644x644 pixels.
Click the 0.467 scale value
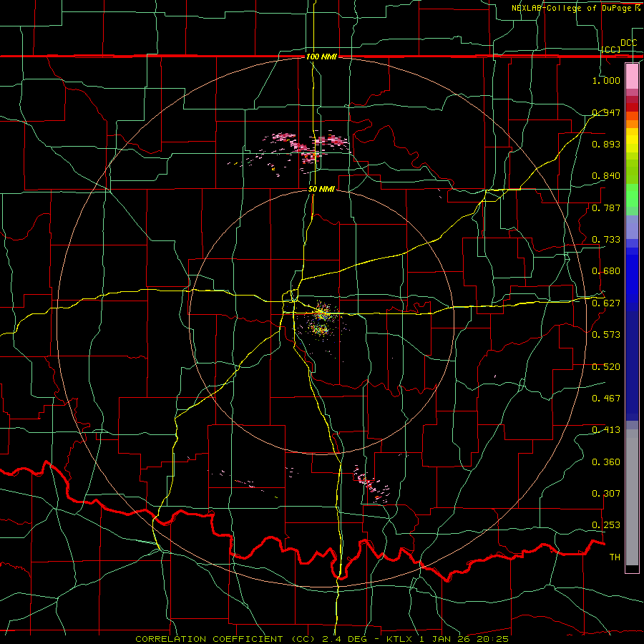pyautogui.click(x=606, y=399)
